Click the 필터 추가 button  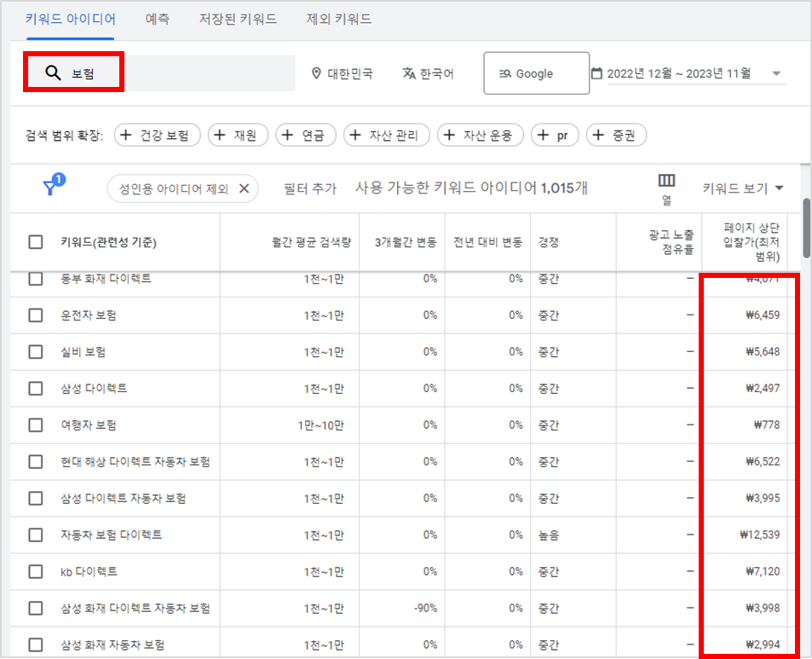[310, 188]
